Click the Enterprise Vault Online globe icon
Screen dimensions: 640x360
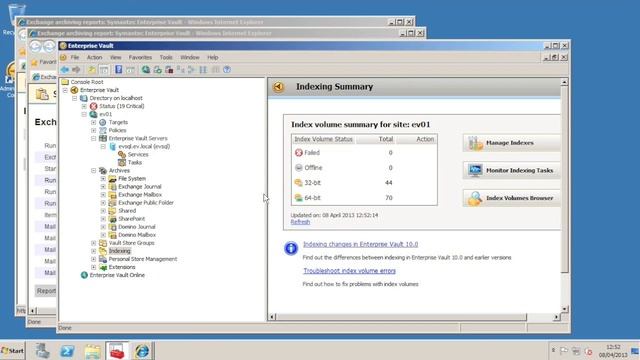(x=84, y=275)
